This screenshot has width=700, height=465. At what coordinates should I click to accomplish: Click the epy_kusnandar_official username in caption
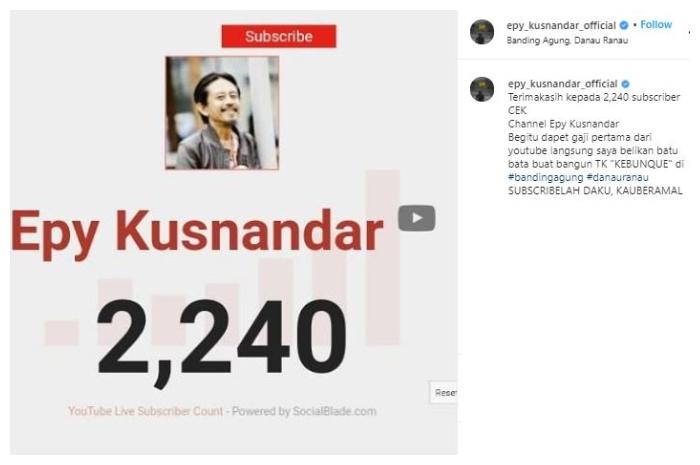pyautogui.click(x=562, y=83)
